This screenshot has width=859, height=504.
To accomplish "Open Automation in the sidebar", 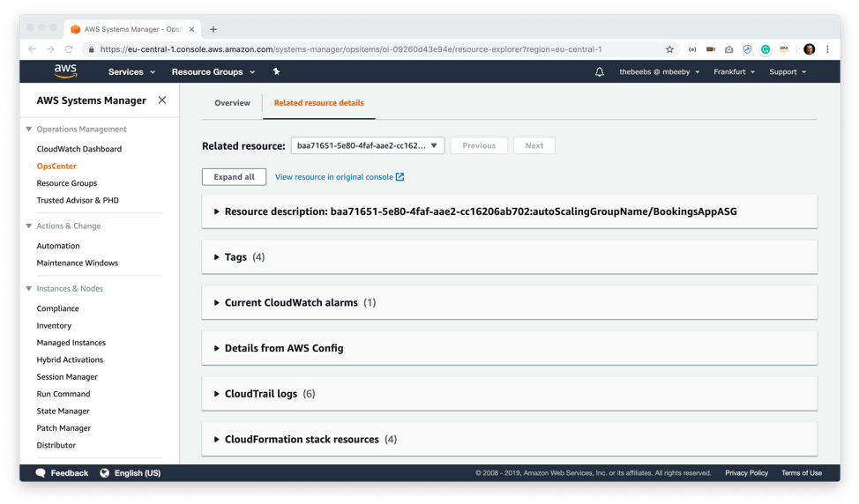I will click(x=58, y=246).
